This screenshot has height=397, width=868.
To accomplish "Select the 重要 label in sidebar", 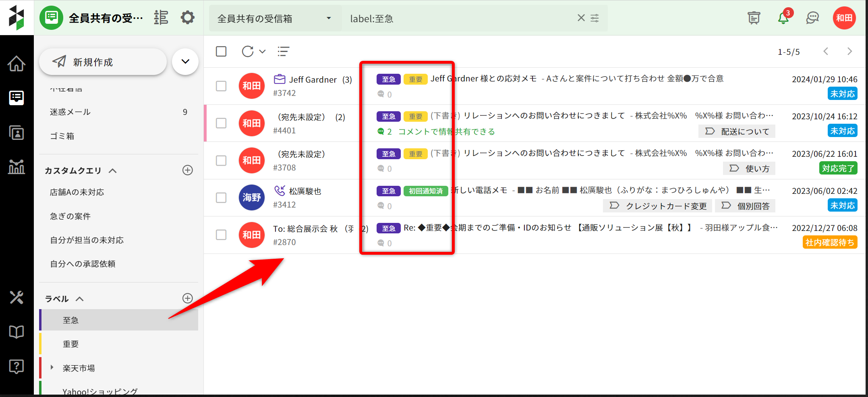I will point(71,344).
